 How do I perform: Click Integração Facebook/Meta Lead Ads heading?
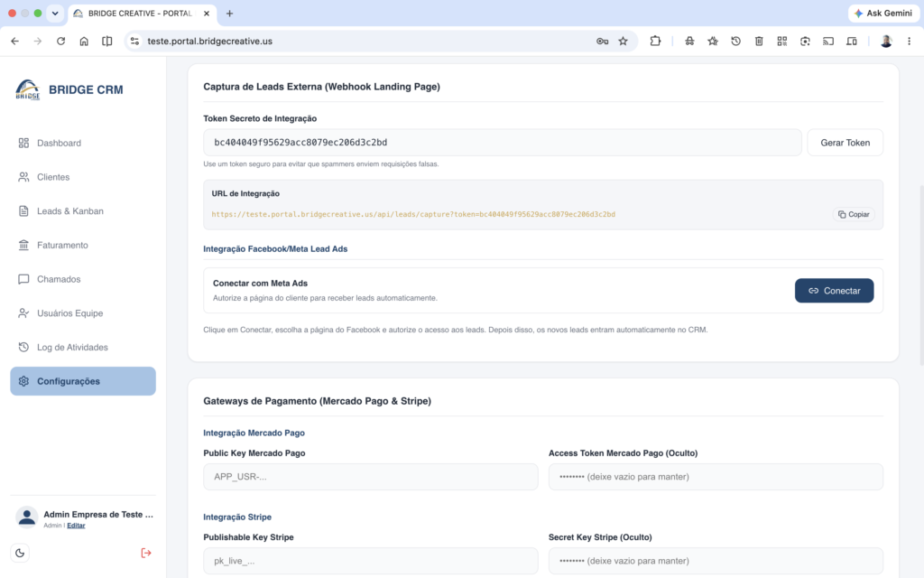pos(275,249)
